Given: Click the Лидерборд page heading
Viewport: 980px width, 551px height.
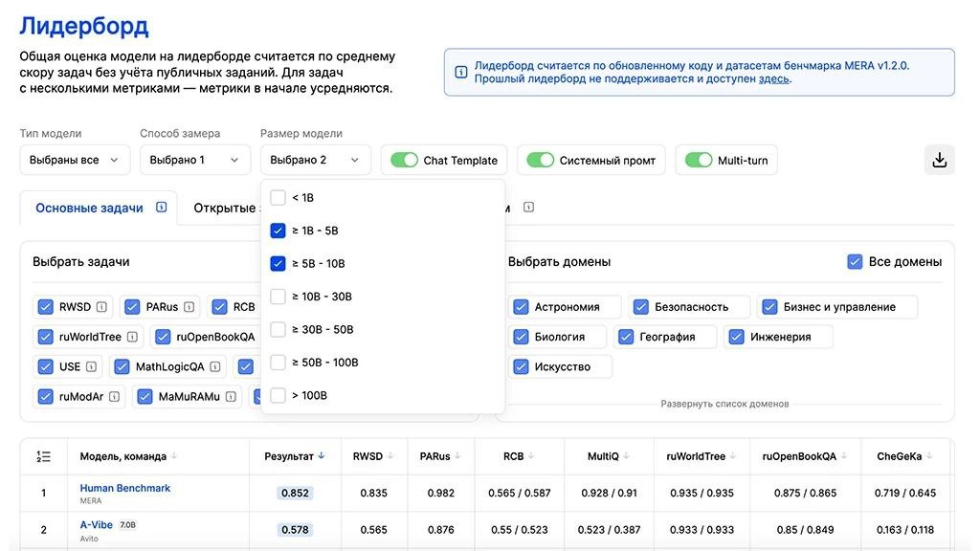Looking at the screenshot, I should [84, 26].
